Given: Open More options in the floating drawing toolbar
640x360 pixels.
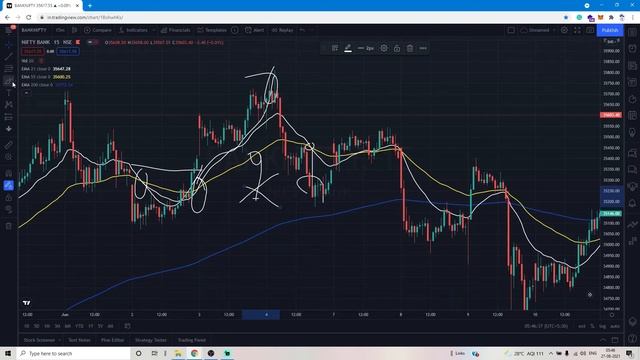Looking at the screenshot, I should pos(423,48).
